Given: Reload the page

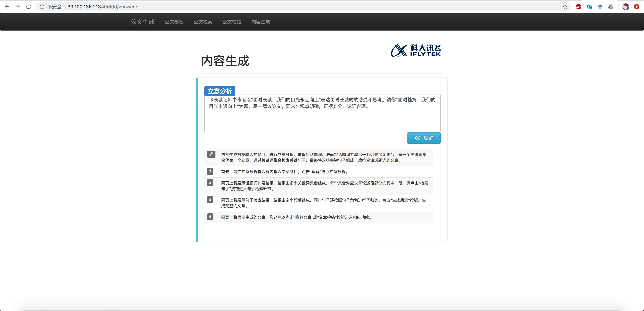Looking at the screenshot, I should (29, 7).
